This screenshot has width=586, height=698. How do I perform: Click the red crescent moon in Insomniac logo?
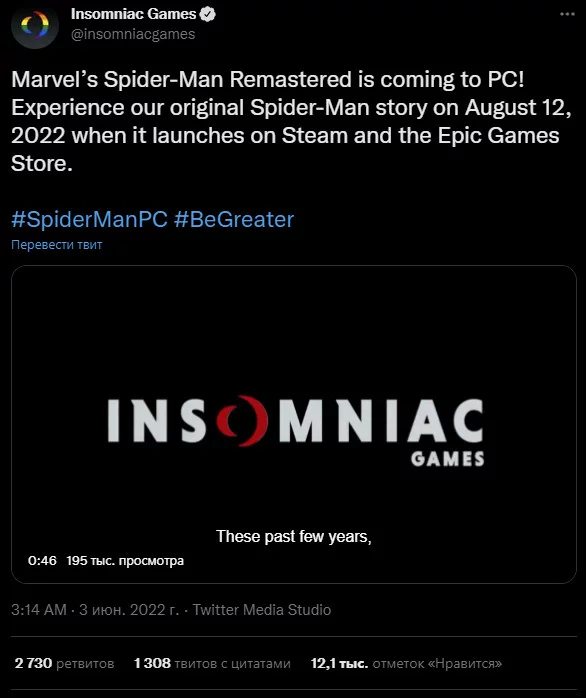[x=243, y=421]
